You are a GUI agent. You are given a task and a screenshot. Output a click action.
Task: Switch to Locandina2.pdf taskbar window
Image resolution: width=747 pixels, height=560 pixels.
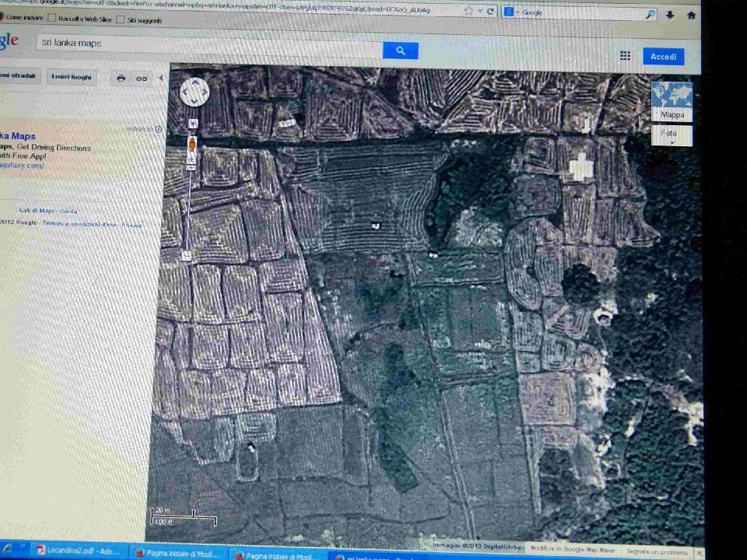(79, 551)
